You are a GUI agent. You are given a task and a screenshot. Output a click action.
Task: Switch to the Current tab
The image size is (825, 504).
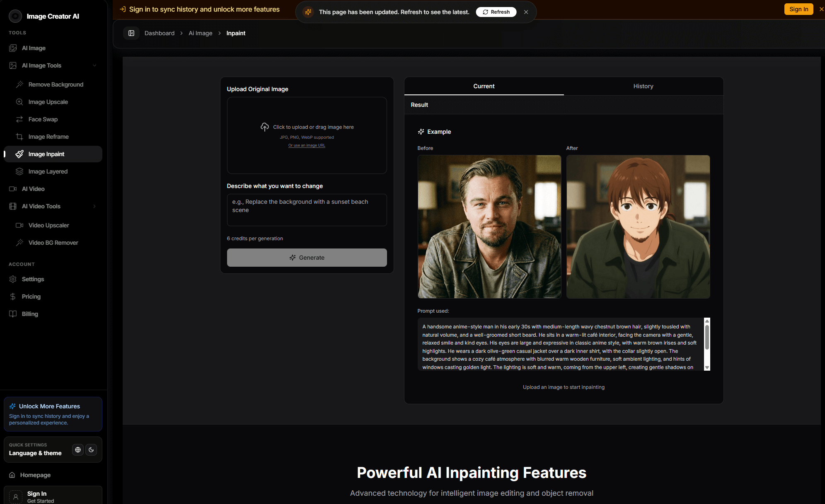484,86
